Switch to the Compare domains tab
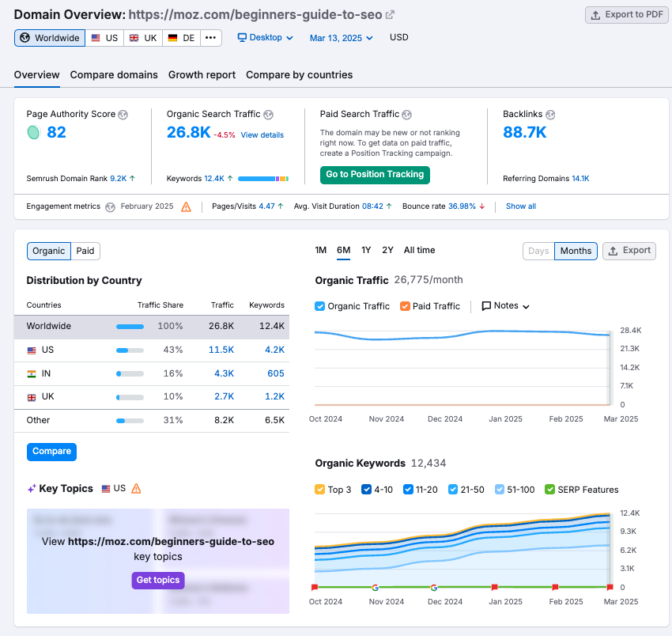672x636 pixels. [114, 75]
